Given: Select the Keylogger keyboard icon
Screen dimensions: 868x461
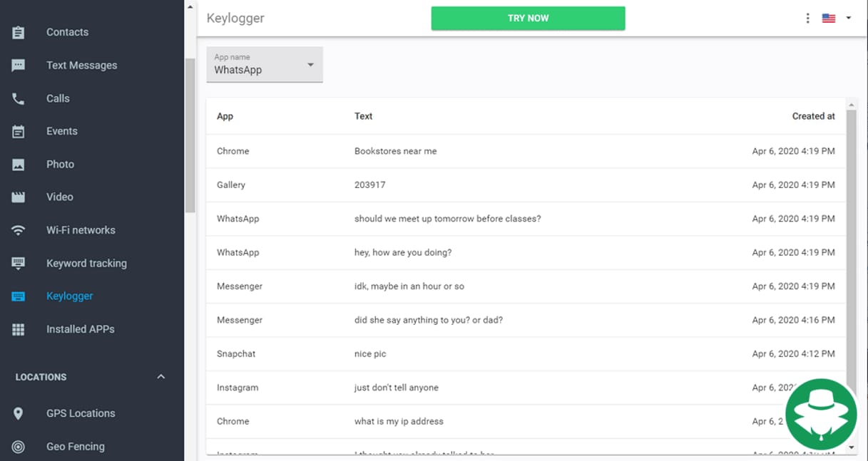Looking at the screenshot, I should point(19,296).
